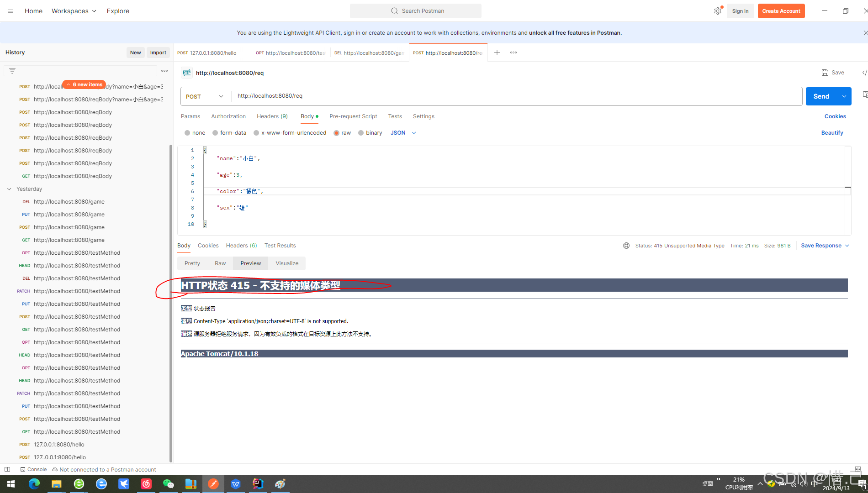This screenshot has height=493, width=868.
Task: Switch to Postman taskbar icon
Action: click(x=213, y=484)
